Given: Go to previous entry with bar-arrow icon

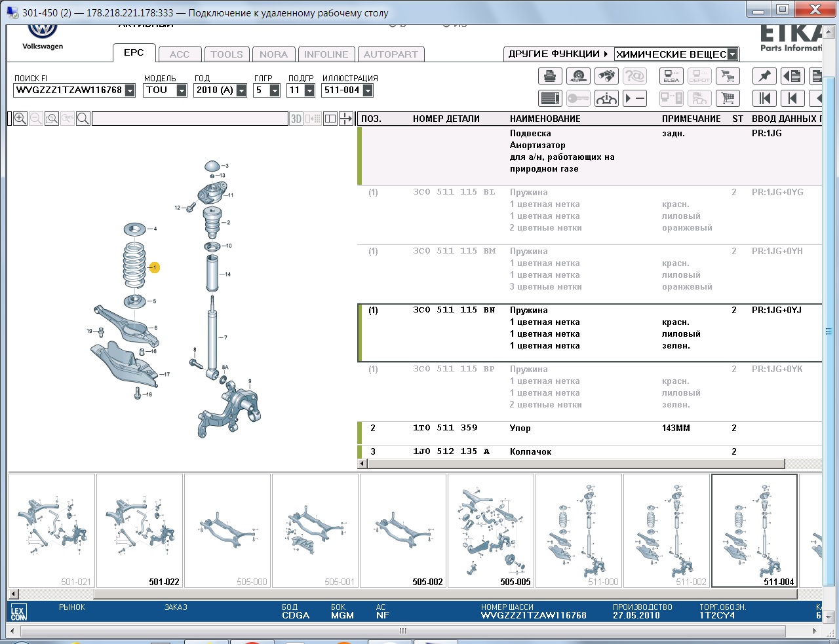Looking at the screenshot, I should tap(792, 98).
